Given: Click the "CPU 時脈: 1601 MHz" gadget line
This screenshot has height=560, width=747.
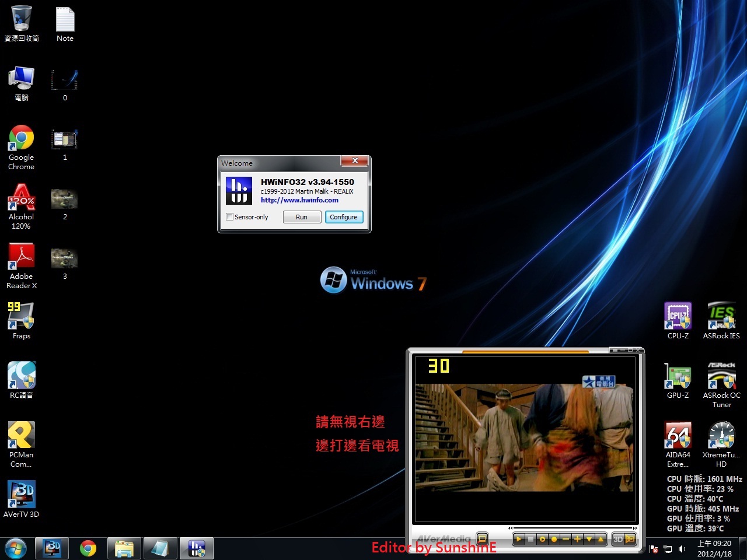Looking at the screenshot, I should pos(704,479).
